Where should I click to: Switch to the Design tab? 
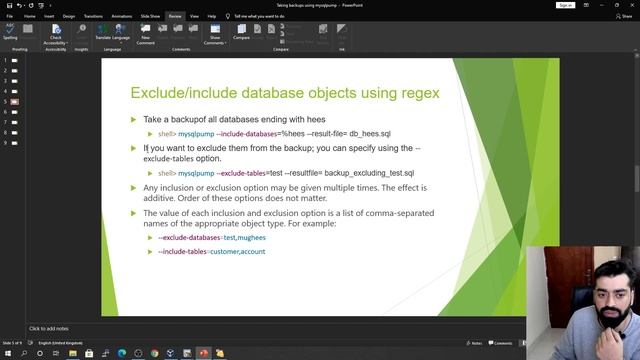69,16
